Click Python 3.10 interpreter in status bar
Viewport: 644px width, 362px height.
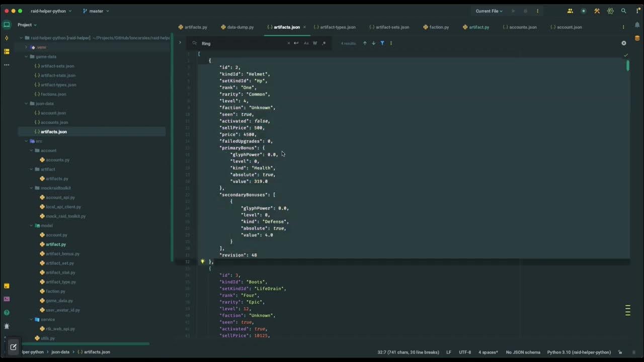[x=579, y=352]
